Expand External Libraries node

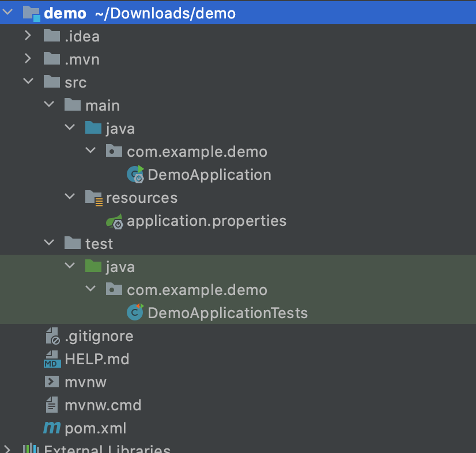click(7, 448)
